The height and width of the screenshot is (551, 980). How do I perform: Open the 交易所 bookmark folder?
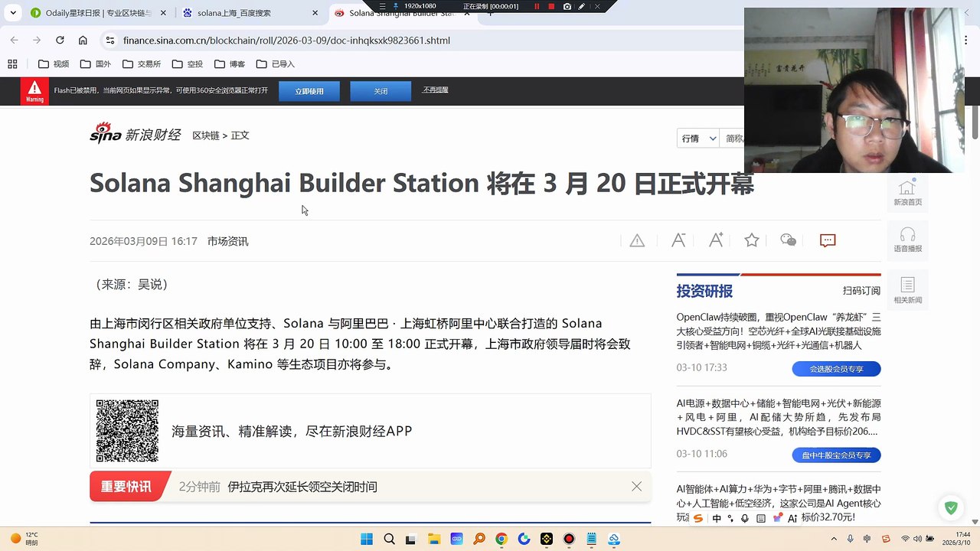pos(141,64)
